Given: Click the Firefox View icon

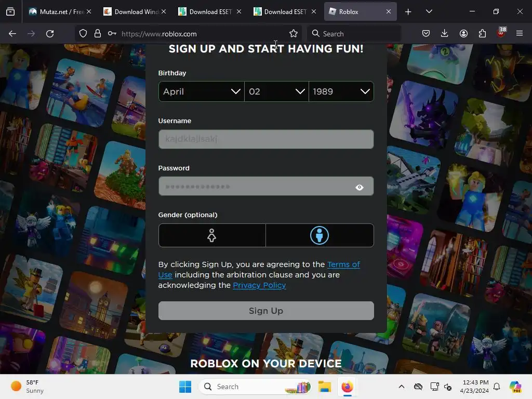Looking at the screenshot, I should coord(10,11).
